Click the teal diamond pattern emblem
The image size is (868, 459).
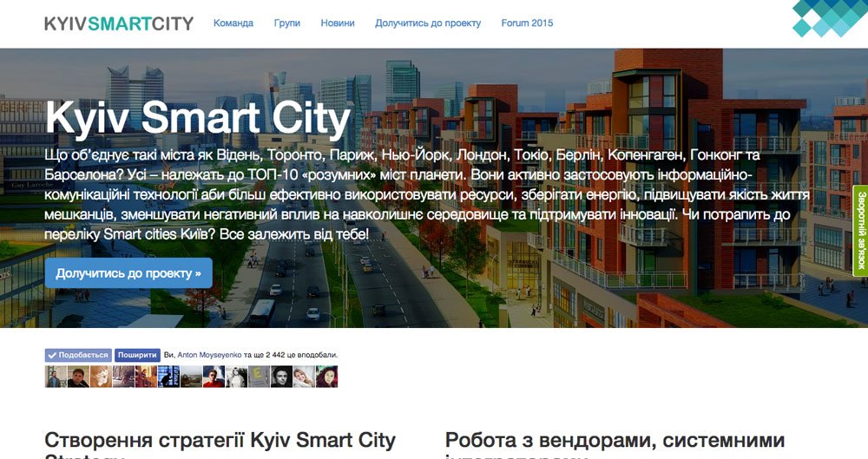tap(830, 18)
